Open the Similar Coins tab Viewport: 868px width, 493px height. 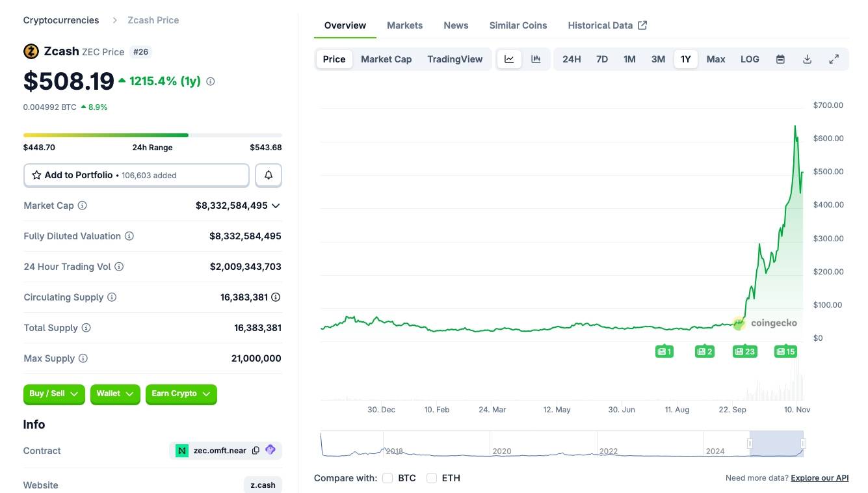tap(518, 25)
